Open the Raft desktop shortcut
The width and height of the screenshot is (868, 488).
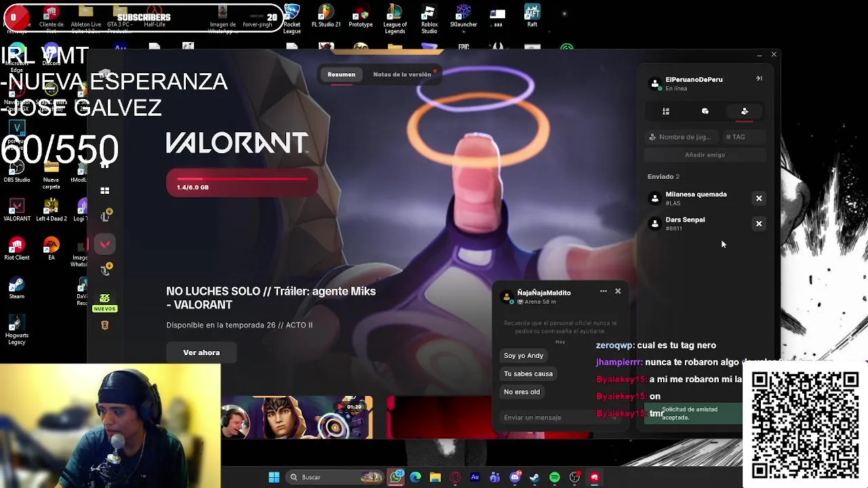click(x=532, y=16)
